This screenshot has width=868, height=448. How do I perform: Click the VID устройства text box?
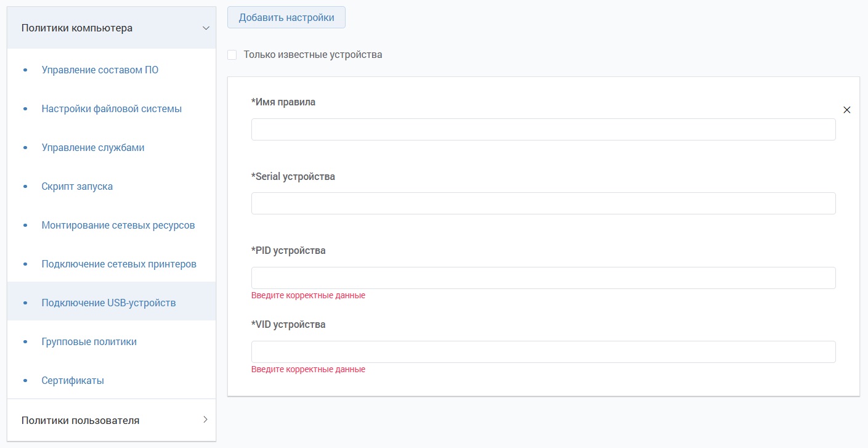pos(543,352)
